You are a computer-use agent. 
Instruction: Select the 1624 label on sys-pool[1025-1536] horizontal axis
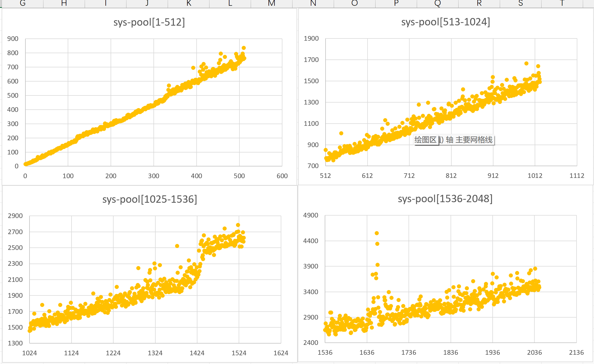[x=281, y=353]
